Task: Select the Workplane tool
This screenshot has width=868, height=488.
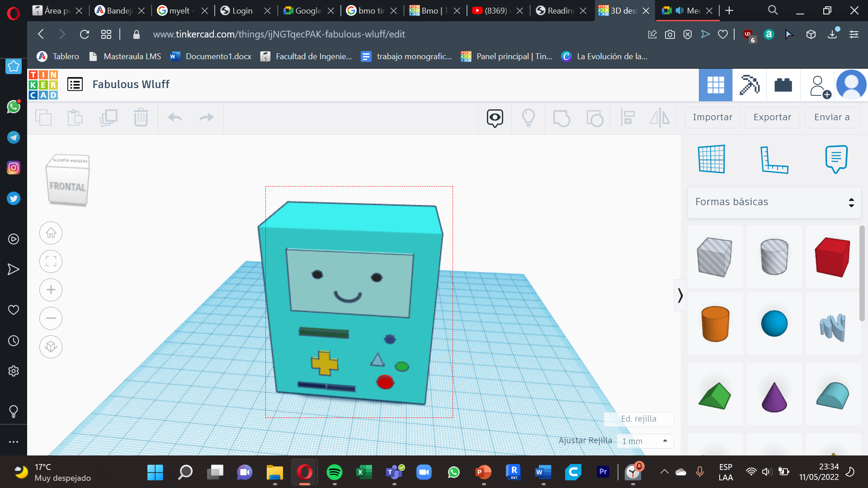Action: pyautogui.click(x=712, y=159)
